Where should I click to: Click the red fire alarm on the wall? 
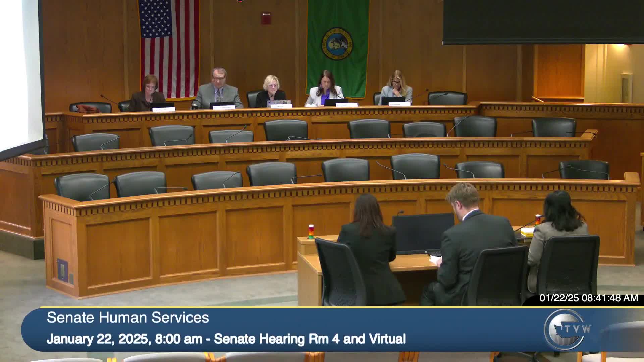[x=266, y=18]
